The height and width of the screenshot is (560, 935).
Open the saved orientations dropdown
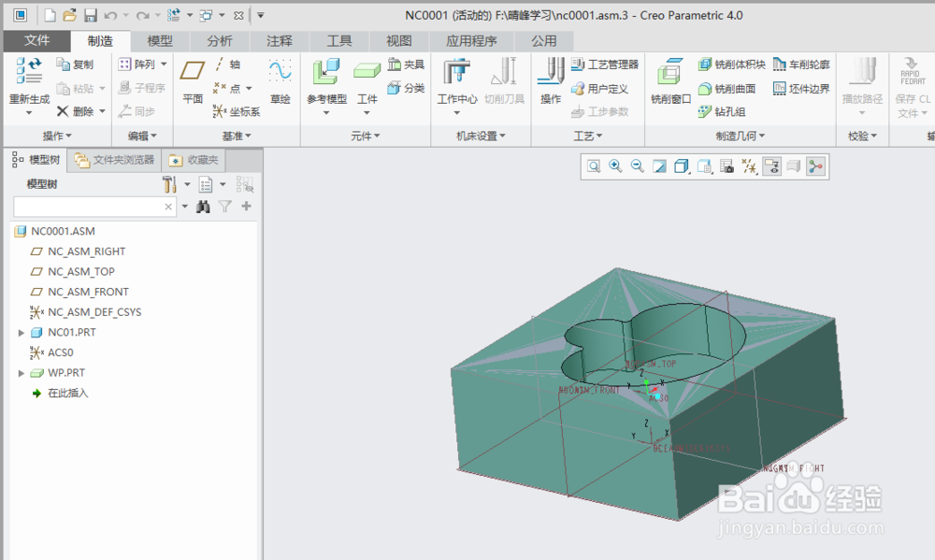tap(704, 166)
